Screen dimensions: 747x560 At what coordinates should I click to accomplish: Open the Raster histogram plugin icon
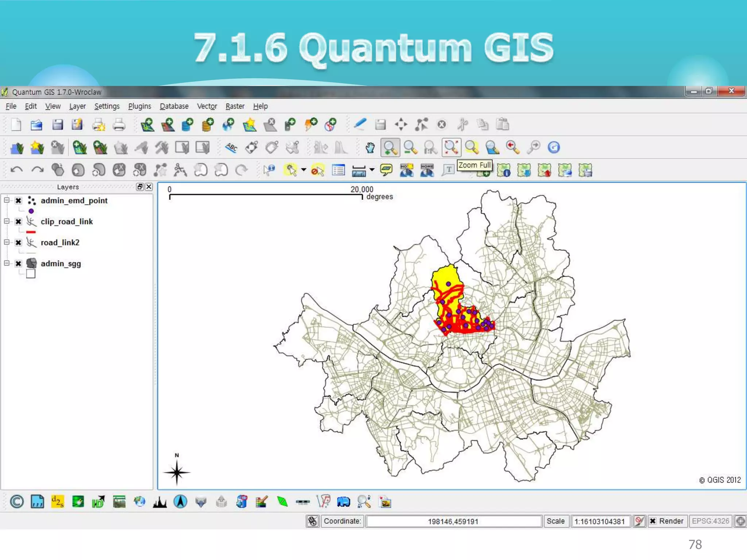coord(160,502)
